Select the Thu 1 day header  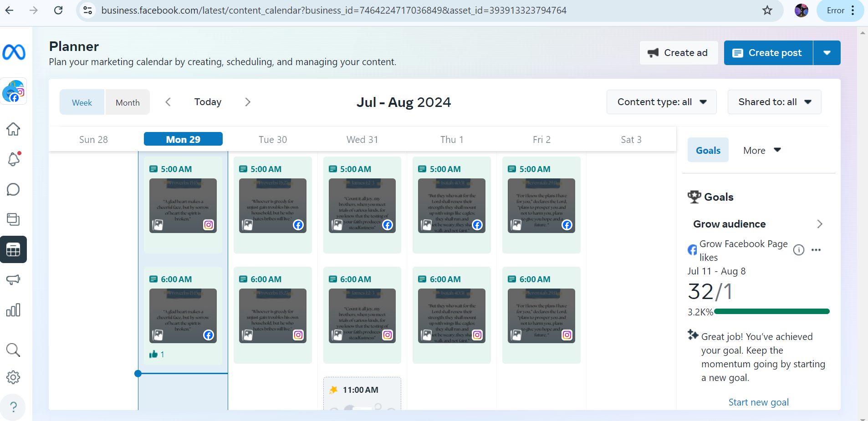[x=452, y=139]
